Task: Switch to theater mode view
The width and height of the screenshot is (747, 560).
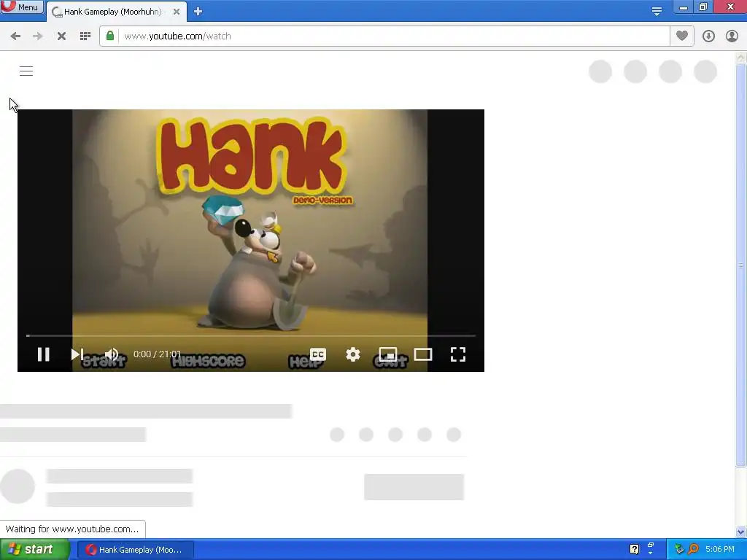Action: point(423,354)
